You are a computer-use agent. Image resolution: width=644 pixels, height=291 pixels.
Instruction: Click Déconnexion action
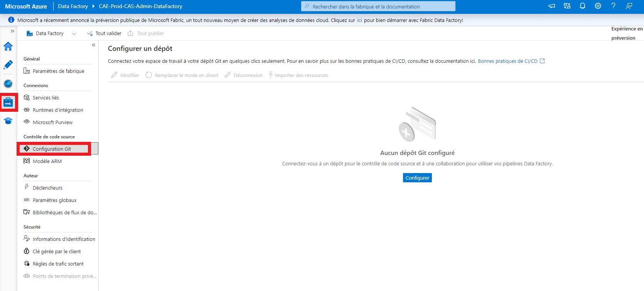(244, 75)
